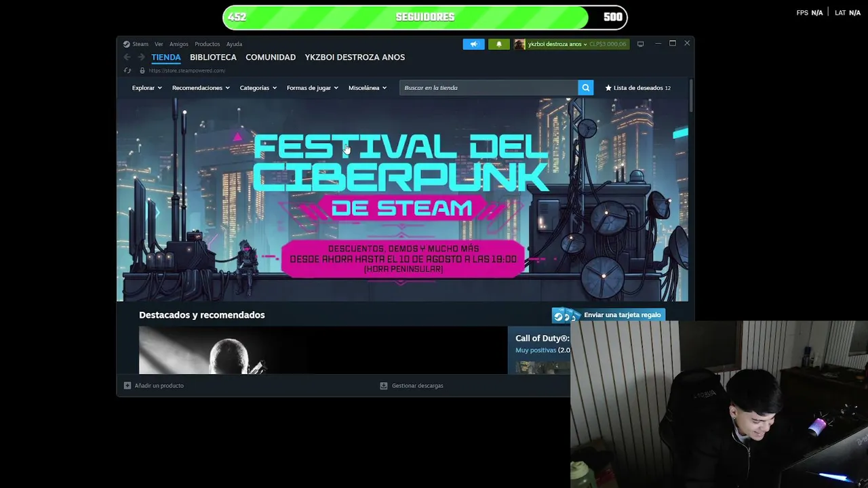Click the store page vertical scrollbar
This screenshot has width=868, height=488.
pyautogui.click(x=691, y=96)
